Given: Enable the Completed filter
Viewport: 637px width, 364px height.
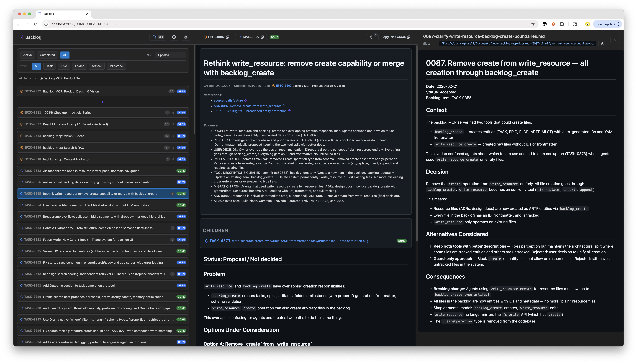Looking at the screenshot, I should point(47,55).
